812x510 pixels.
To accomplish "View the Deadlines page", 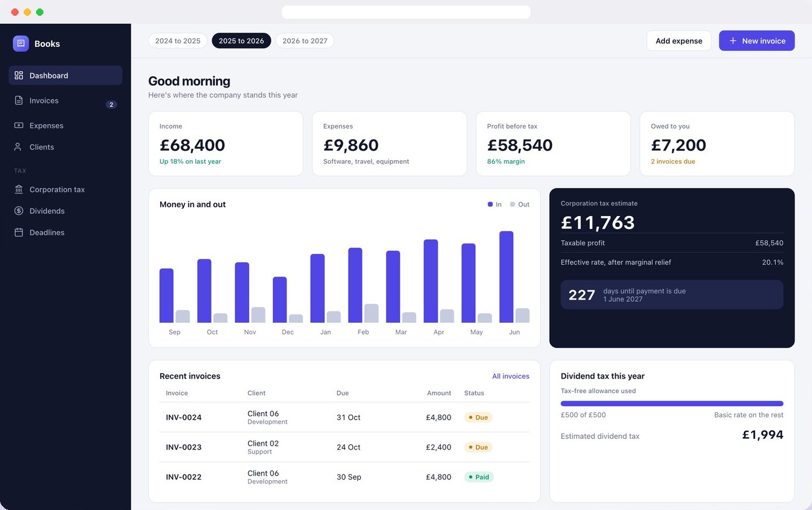I will [x=65, y=232].
